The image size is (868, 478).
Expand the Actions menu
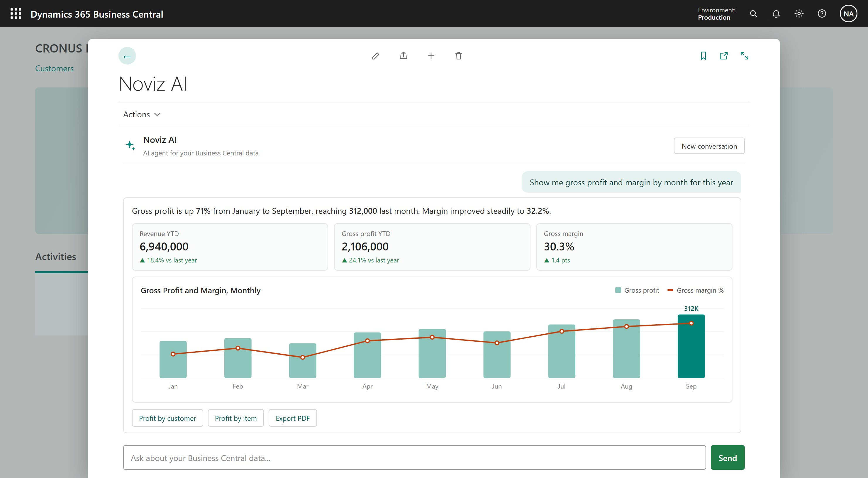[142, 115]
